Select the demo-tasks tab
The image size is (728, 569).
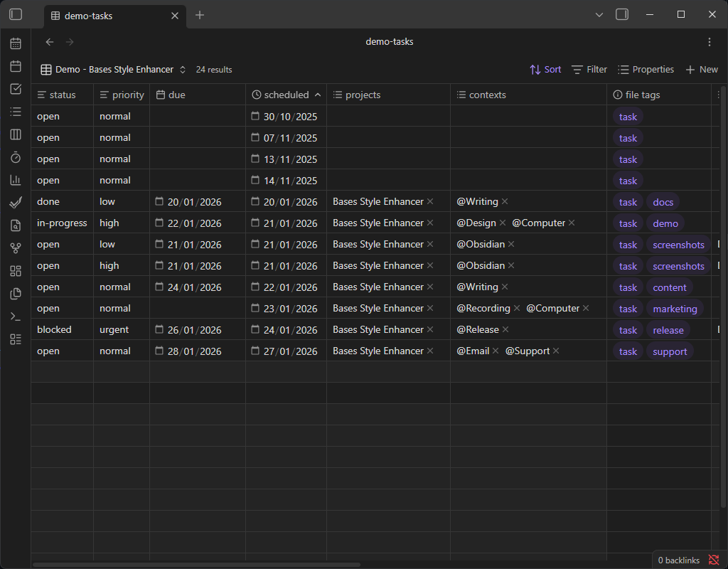[x=114, y=16]
